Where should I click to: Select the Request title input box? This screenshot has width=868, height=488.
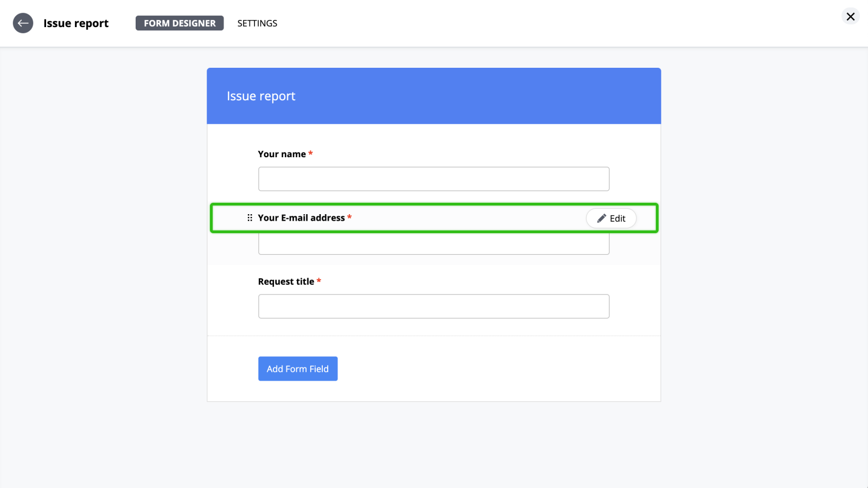(433, 306)
